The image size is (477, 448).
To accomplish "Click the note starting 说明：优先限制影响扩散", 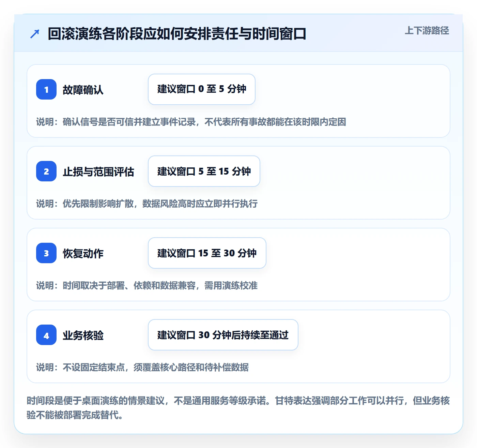I will 147,204.
